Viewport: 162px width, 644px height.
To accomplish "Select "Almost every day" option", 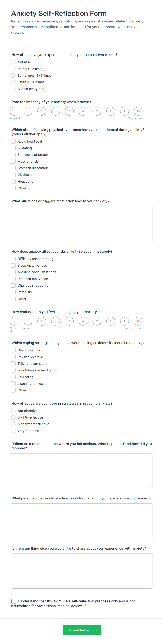I will (13, 89).
